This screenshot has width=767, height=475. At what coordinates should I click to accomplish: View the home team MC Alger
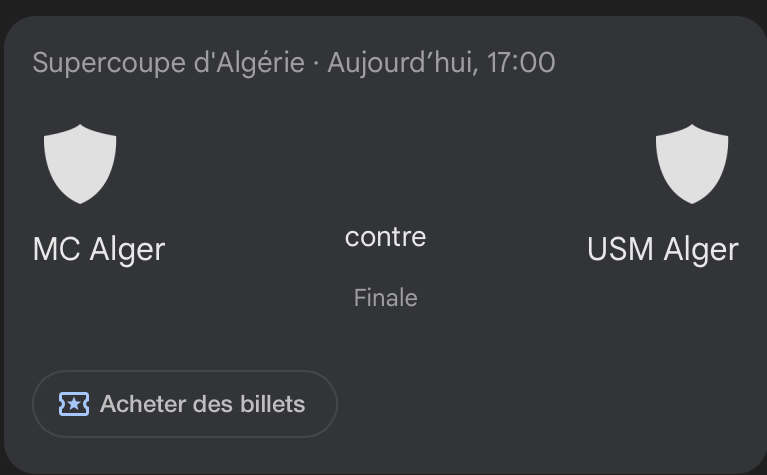99,249
